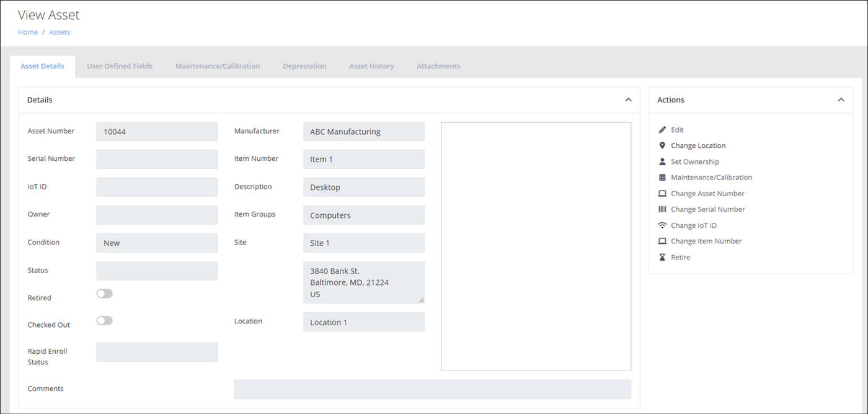Click the Change Serial Number barcode icon

click(x=662, y=209)
